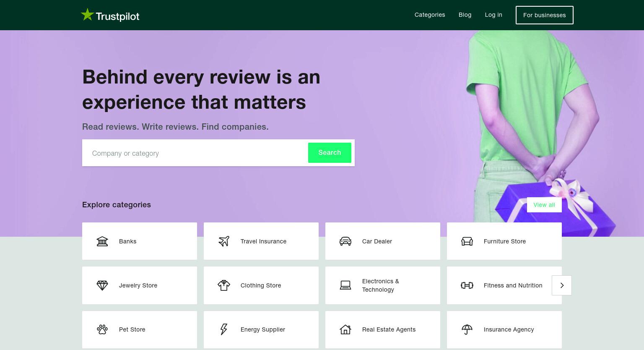
Task: Click the Jewelry Store diamond icon
Action: click(102, 285)
